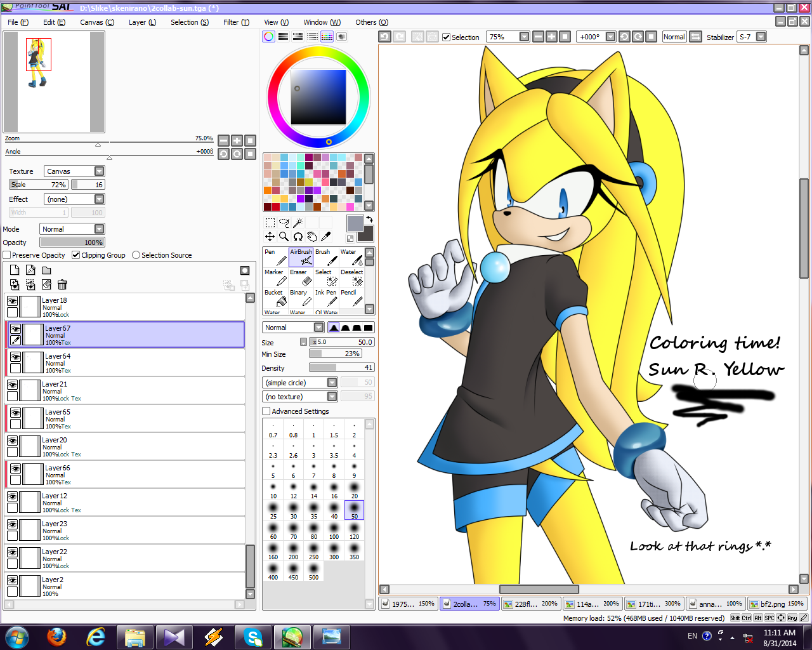Choose brush size preset 500

[313, 571]
